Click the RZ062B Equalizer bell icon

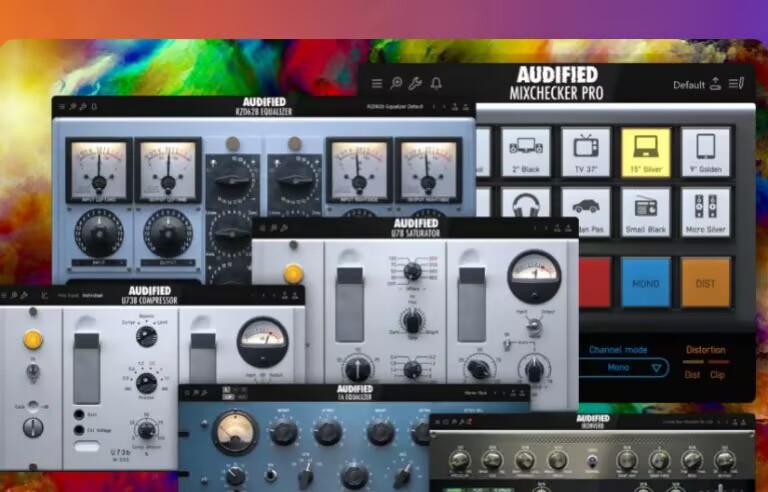[x=94, y=106]
